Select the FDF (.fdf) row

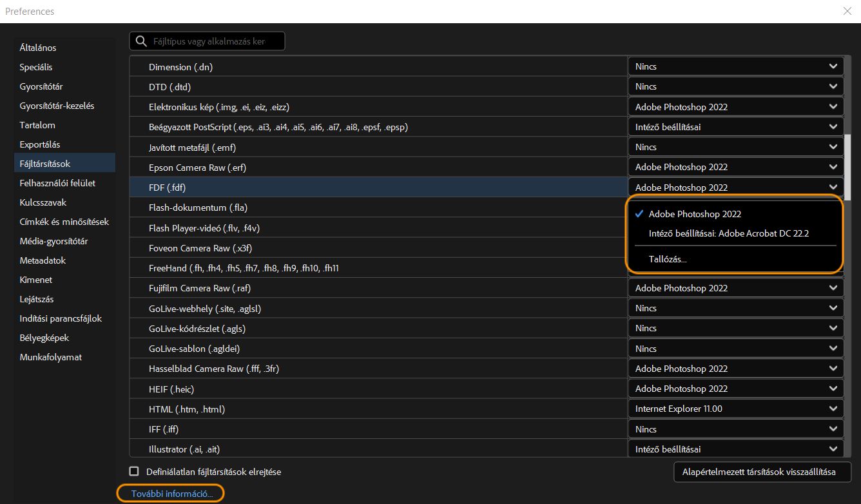[x=379, y=188]
